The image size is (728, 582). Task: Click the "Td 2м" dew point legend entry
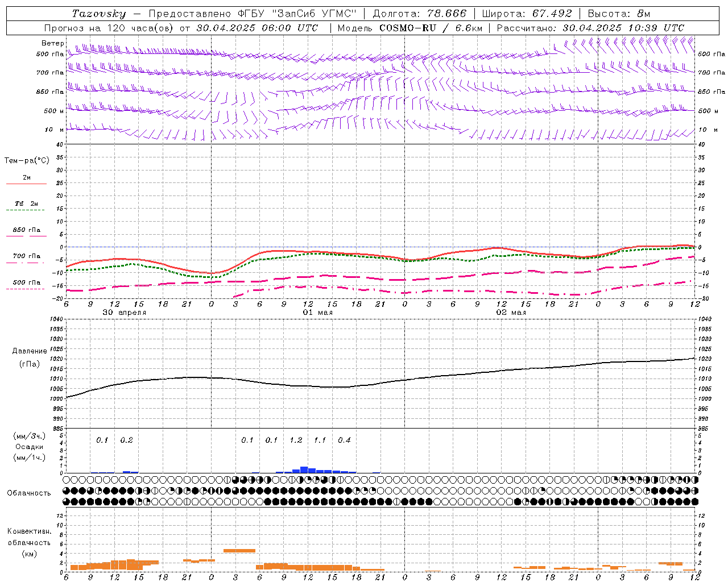(26, 203)
